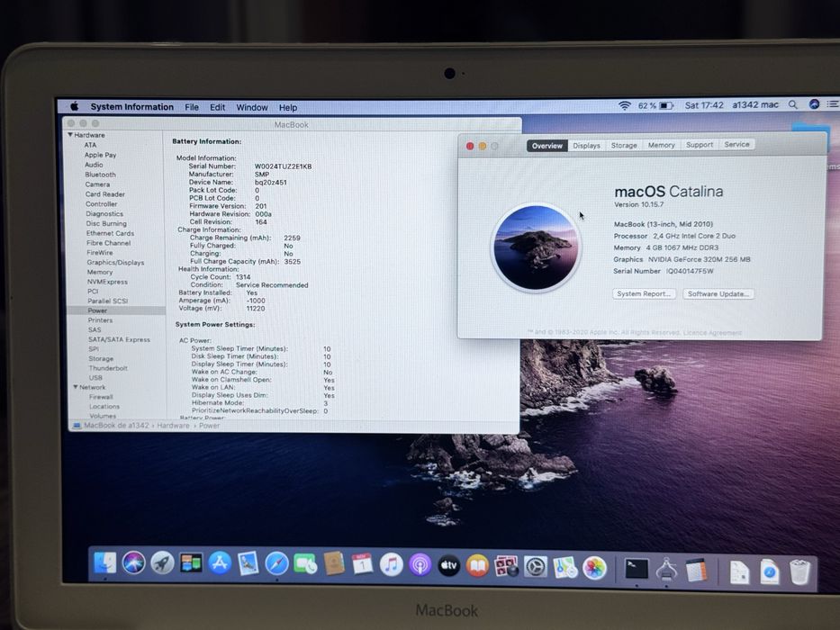The image size is (840, 630).
Task: Click the a1342 mac user name
Action: pos(754,104)
